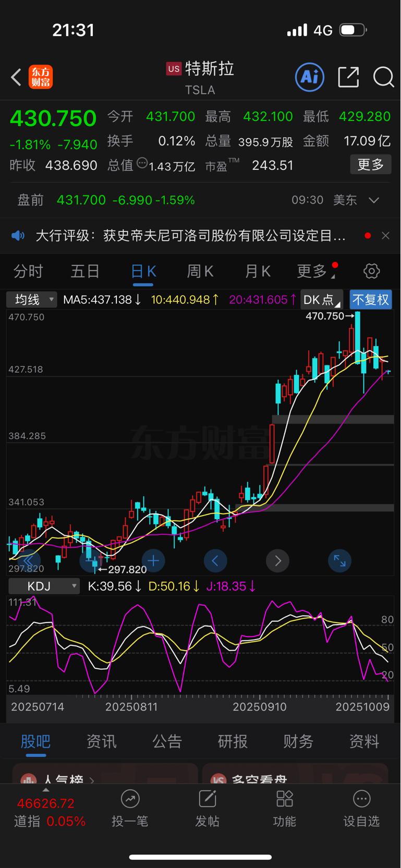This screenshot has height=868, width=401.
Task: Switch to 周K chart tab
Action: coord(200,271)
